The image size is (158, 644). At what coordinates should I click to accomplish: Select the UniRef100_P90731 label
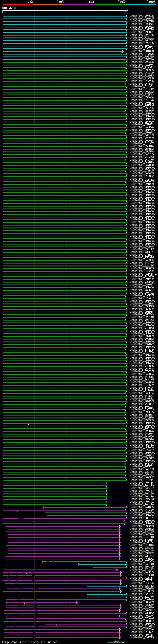(142, 445)
